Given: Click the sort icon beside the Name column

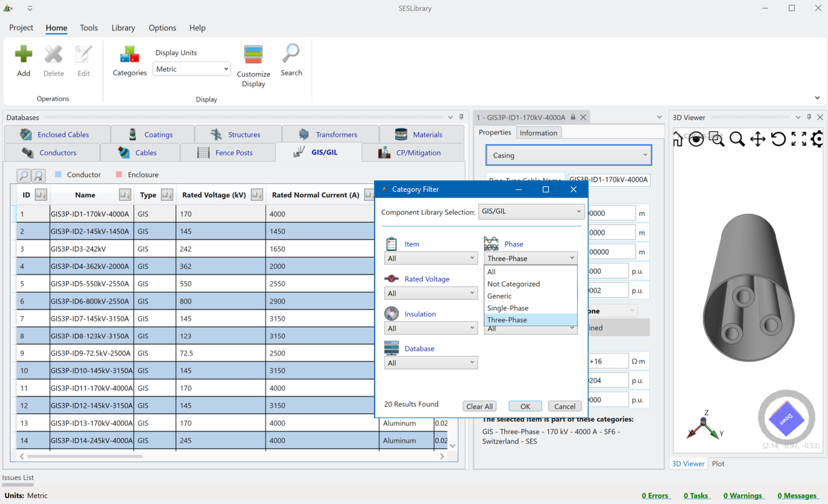Looking at the screenshot, I should point(125,195).
